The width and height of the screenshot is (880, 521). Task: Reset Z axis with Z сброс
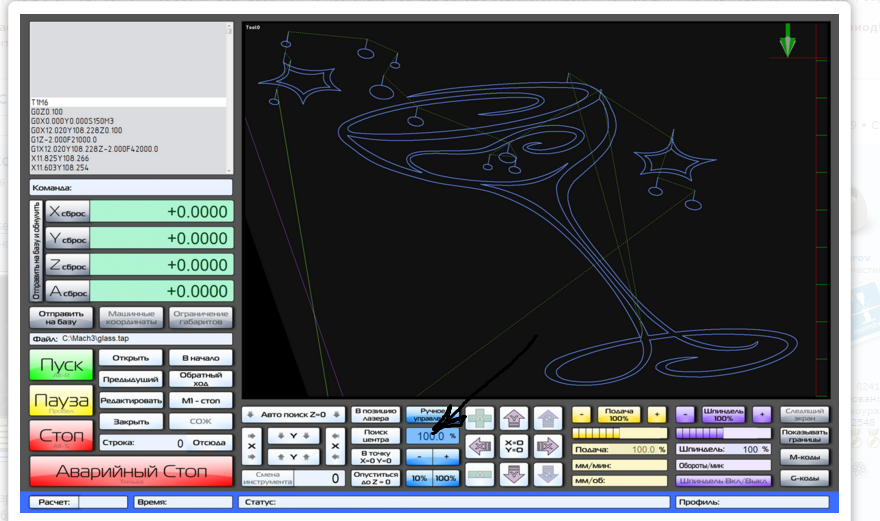point(67,264)
